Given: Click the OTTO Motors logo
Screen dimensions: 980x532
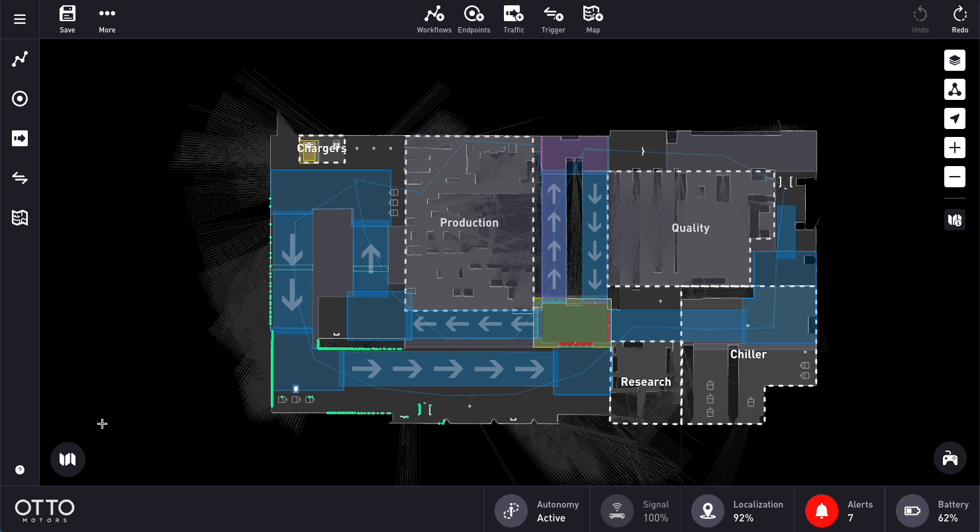Looking at the screenshot, I should pyautogui.click(x=45, y=510).
